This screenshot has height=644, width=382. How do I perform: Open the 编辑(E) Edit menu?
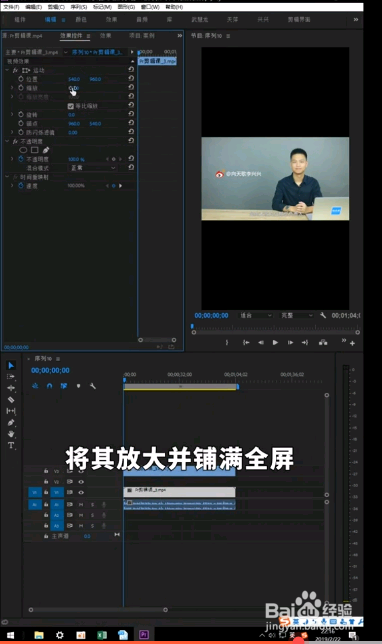point(33,7)
